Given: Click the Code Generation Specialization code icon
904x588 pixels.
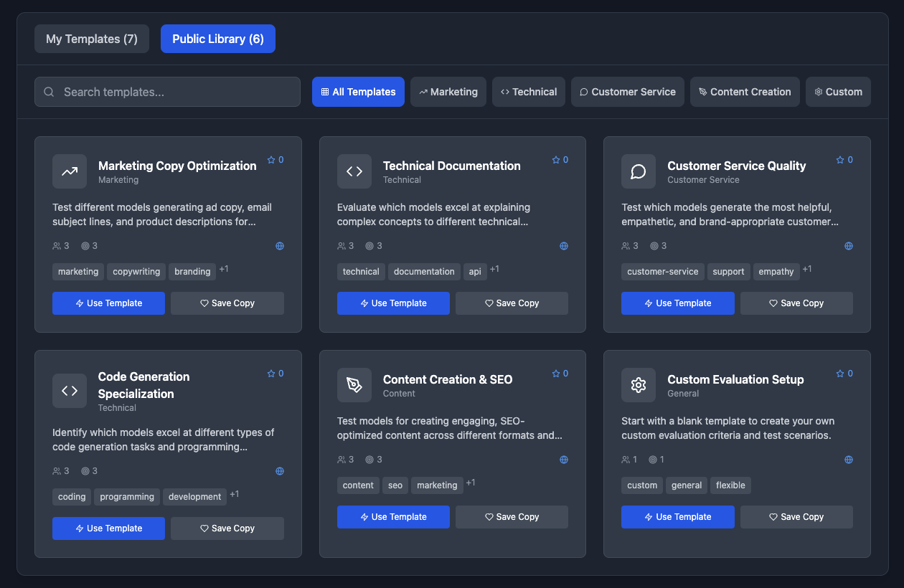Looking at the screenshot, I should click(70, 391).
